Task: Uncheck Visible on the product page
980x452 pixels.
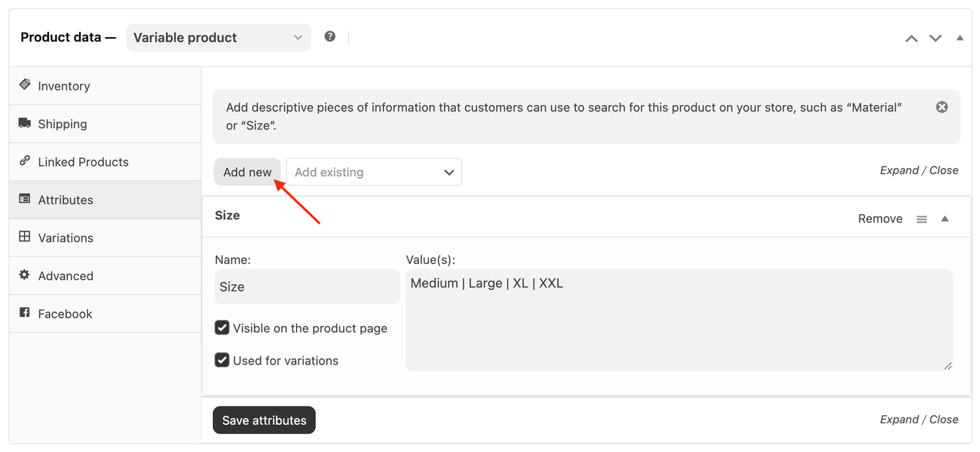Action: [x=222, y=327]
